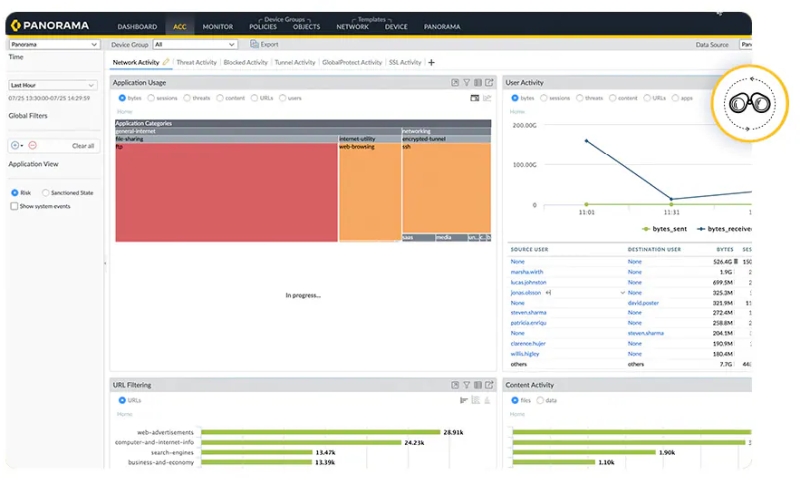
Task: Select users radio in Application Usage
Action: tap(283, 98)
